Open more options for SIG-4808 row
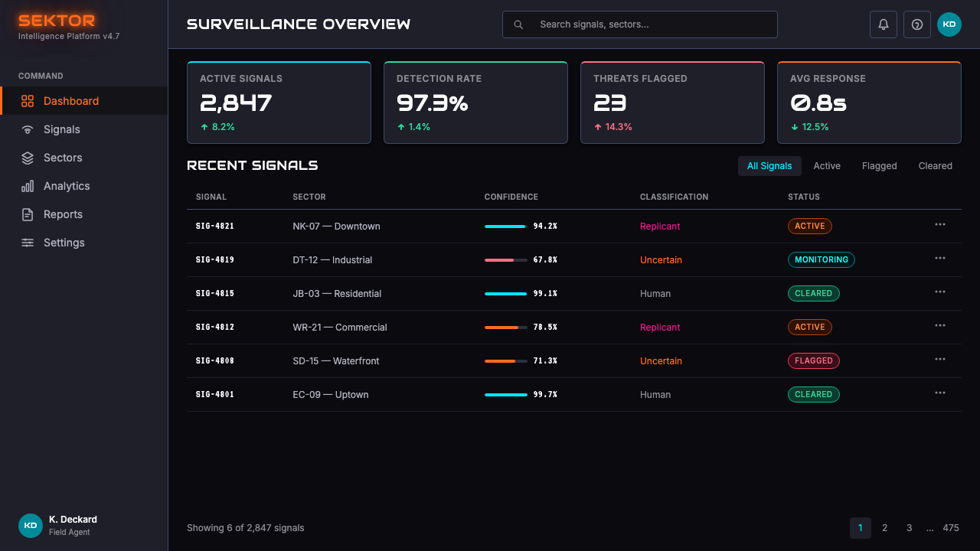This screenshot has width=980, height=551. point(940,360)
